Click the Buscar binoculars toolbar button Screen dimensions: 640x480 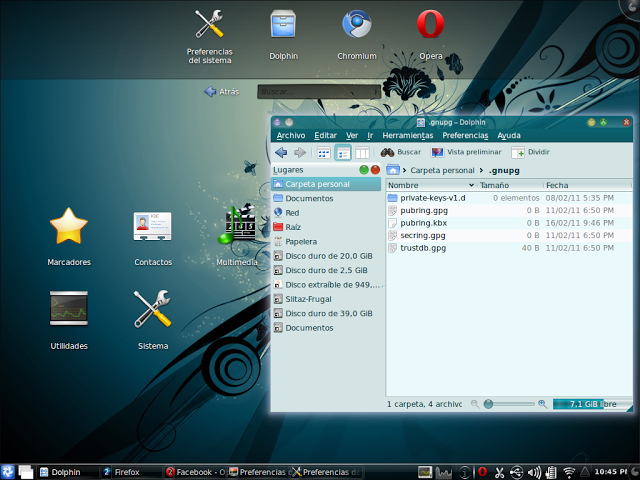[401, 152]
